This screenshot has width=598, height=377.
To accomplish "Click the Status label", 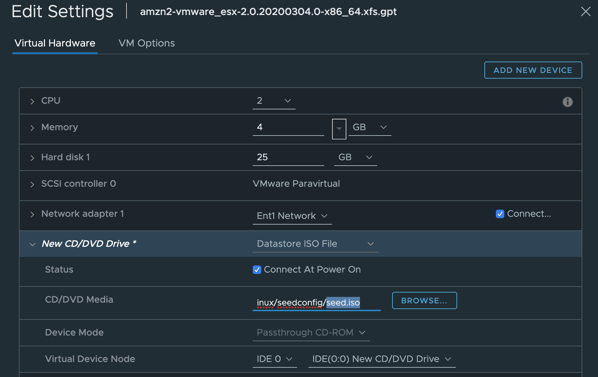I will [x=59, y=270].
